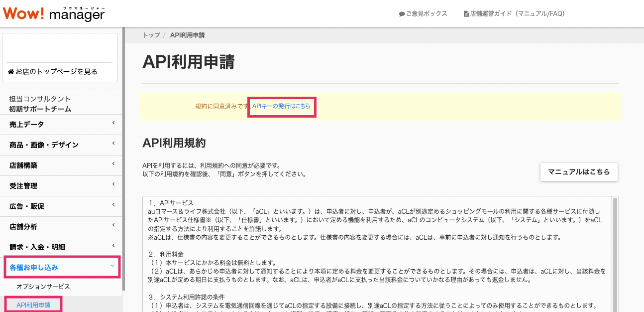The height and width of the screenshot is (312, 644).
Task: Open the APIキーの発行はこちら link
Action: pos(282,107)
